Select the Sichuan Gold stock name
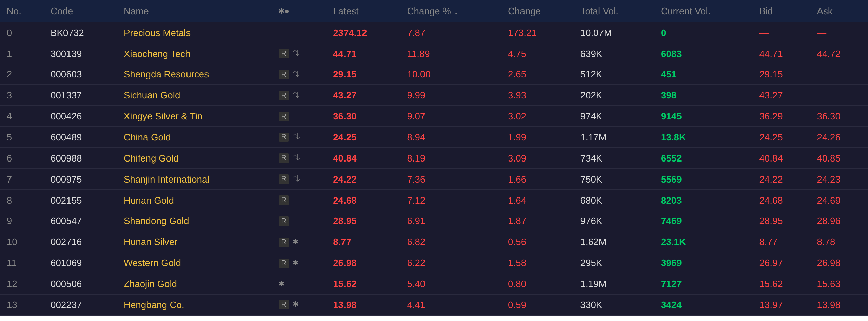This screenshot has width=868, height=321. pos(152,95)
